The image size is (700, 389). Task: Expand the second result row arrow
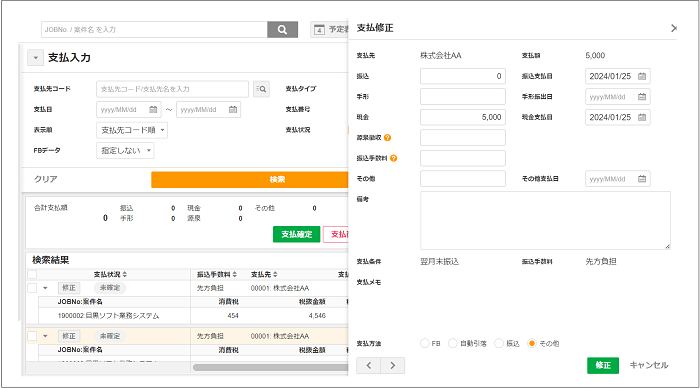(45, 336)
